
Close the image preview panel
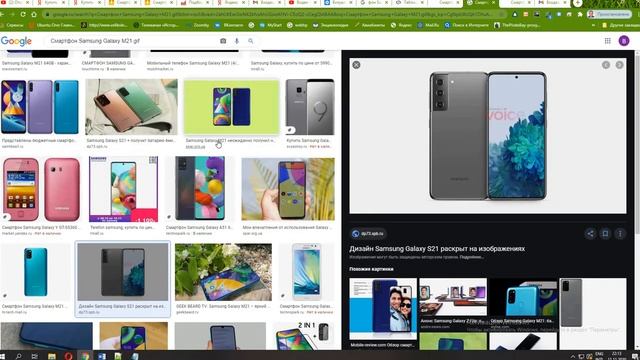(x=356, y=65)
